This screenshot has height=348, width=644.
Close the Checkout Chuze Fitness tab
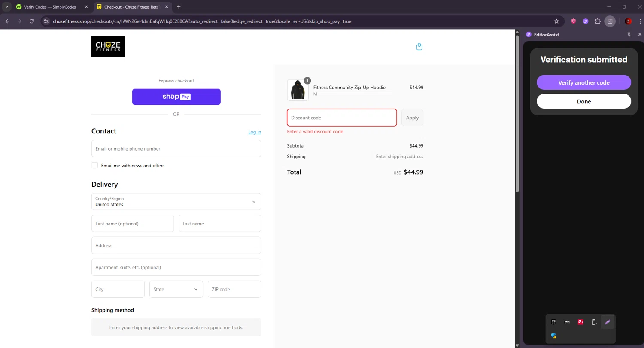[x=167, y=7]
